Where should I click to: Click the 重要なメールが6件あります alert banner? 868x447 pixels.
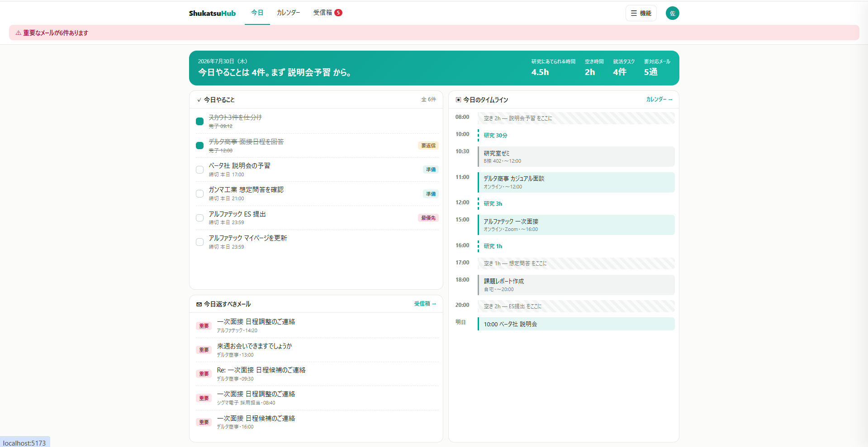[434, 33]
